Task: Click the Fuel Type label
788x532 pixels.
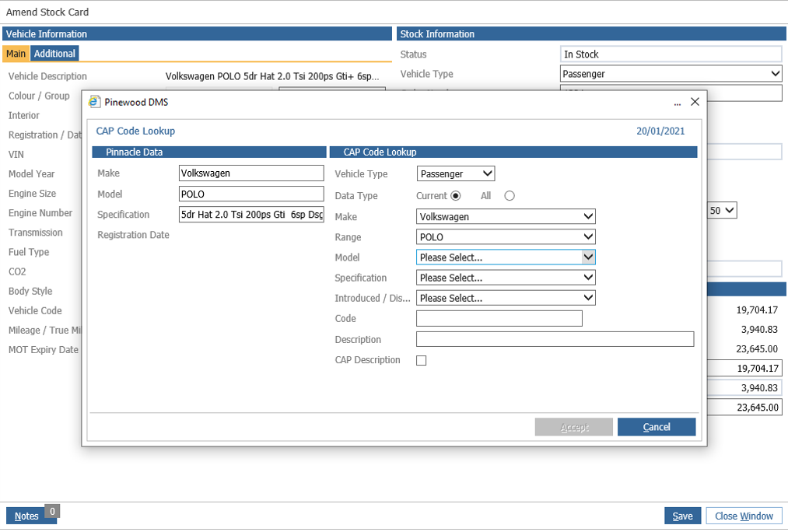Action: 29,252
